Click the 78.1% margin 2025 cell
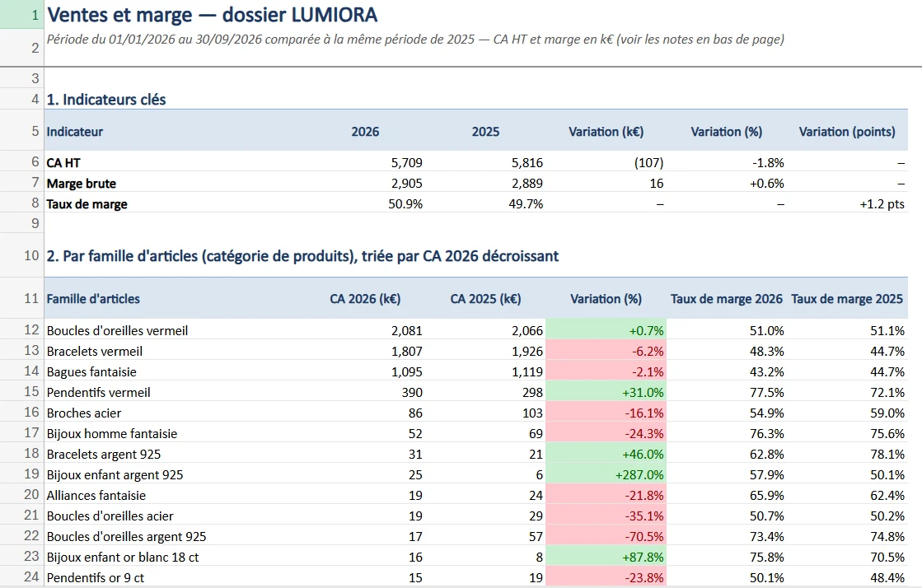Screen dimensions: 922x588 847,453
